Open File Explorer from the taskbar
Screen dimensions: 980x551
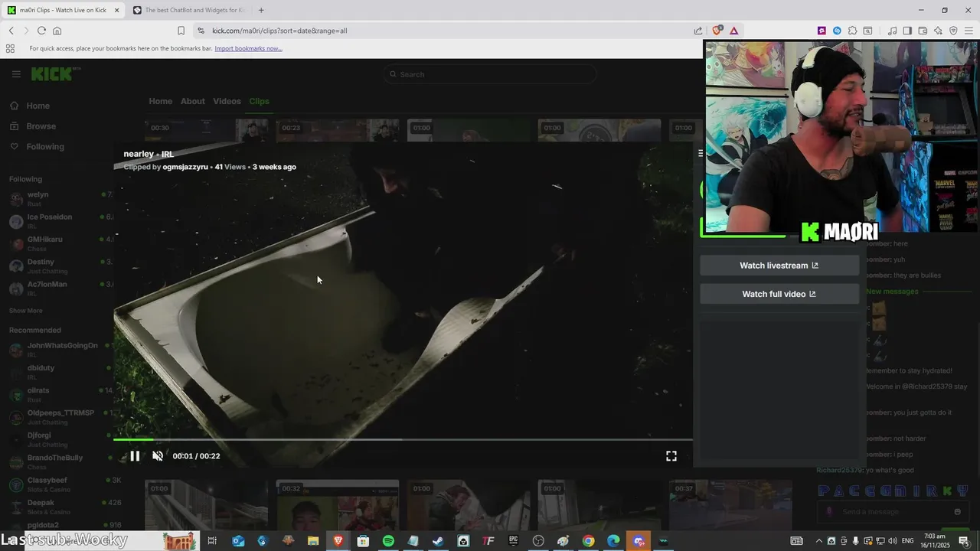313,541
